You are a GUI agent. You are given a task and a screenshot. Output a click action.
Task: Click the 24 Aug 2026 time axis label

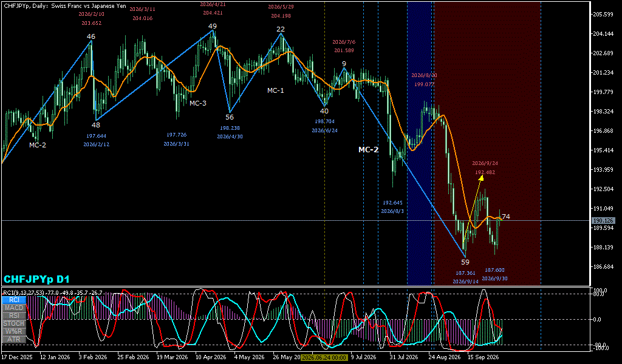(444, 357)
